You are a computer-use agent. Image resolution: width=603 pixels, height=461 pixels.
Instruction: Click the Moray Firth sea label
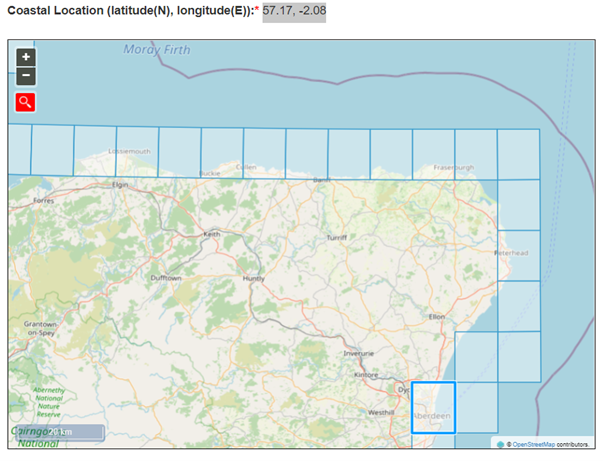pyautogui.click(x=157, y=48)
